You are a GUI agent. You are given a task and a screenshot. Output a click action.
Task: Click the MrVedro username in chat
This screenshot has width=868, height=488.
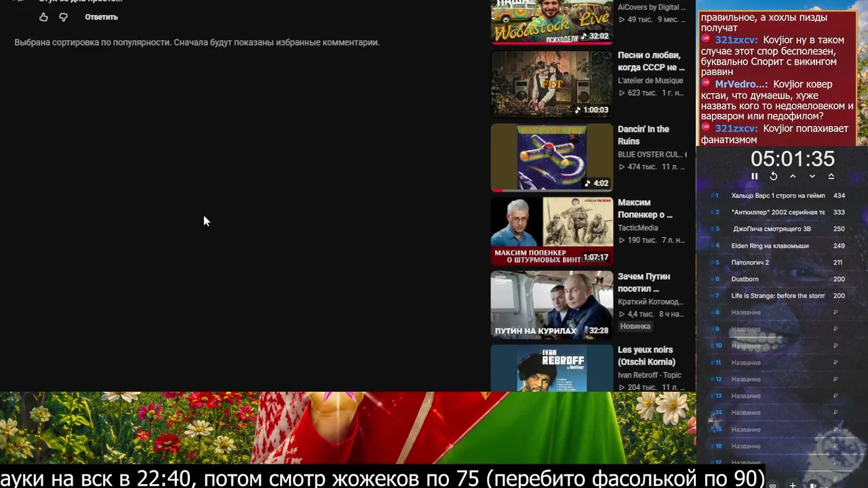tap(741, 84)
